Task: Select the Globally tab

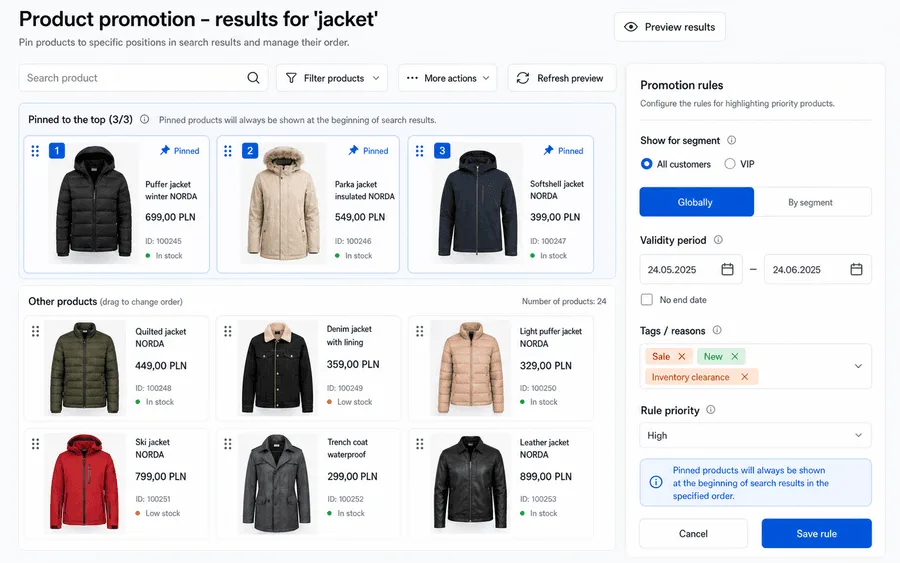Action: (697, 202)
